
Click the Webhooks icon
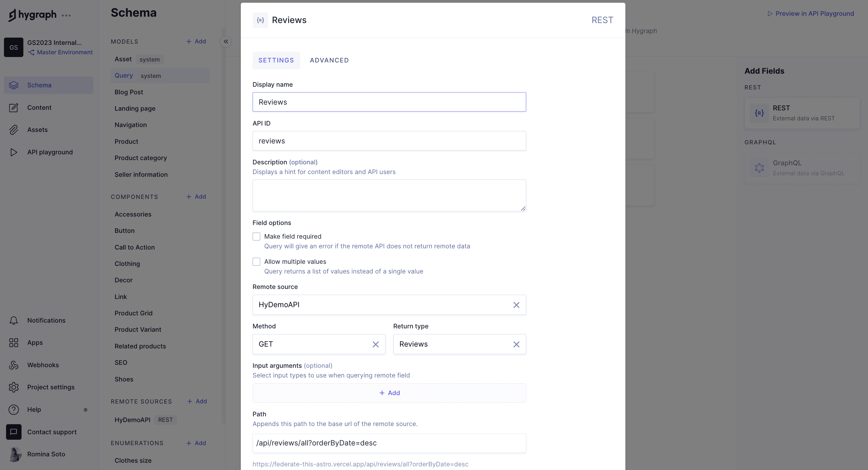13,365
